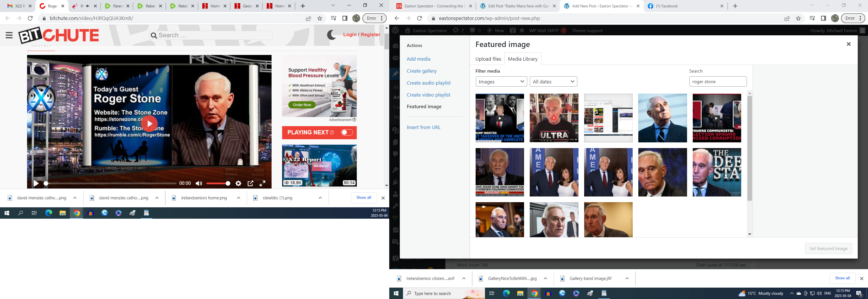The height and width of the screenshot is (299, 868).
Task: Close the Featured image dialog
Action: coord(848,44)
